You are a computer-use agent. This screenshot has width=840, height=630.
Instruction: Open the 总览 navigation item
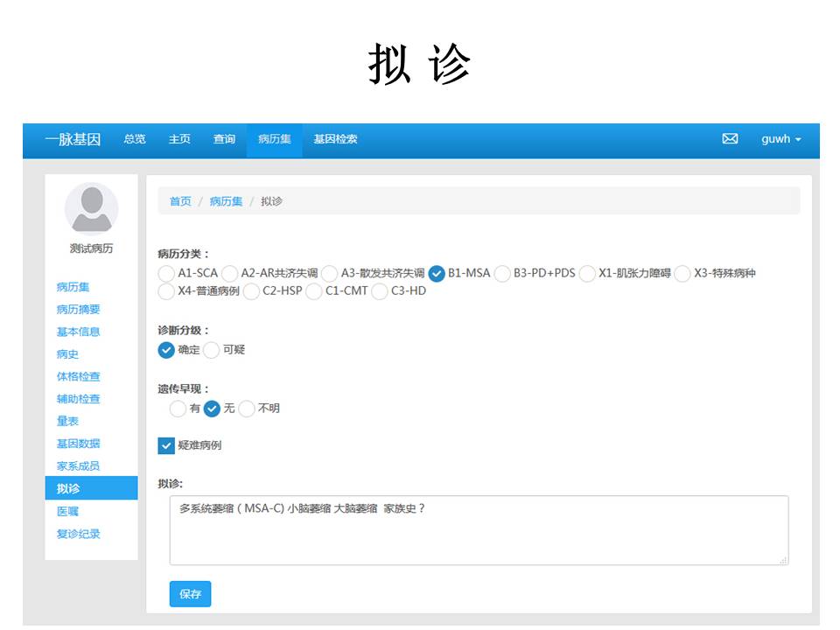click(135, 139)
